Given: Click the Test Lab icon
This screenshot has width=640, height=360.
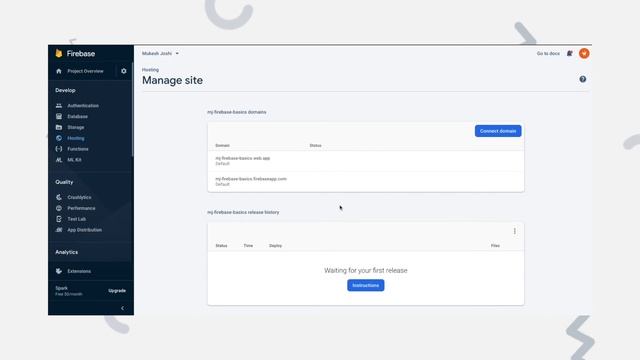Looking at the screenshot, I should 59,219.
